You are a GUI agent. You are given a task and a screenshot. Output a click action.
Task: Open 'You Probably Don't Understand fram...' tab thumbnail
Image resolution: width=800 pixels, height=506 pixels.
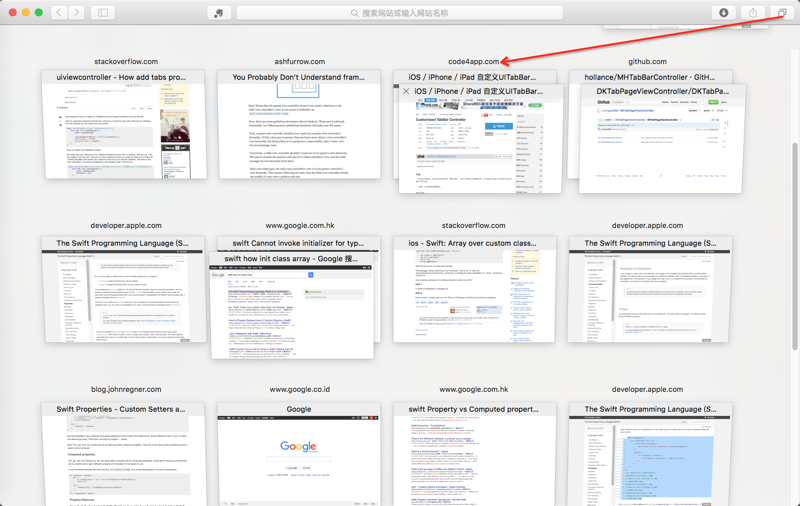click(x=299, y=125)
